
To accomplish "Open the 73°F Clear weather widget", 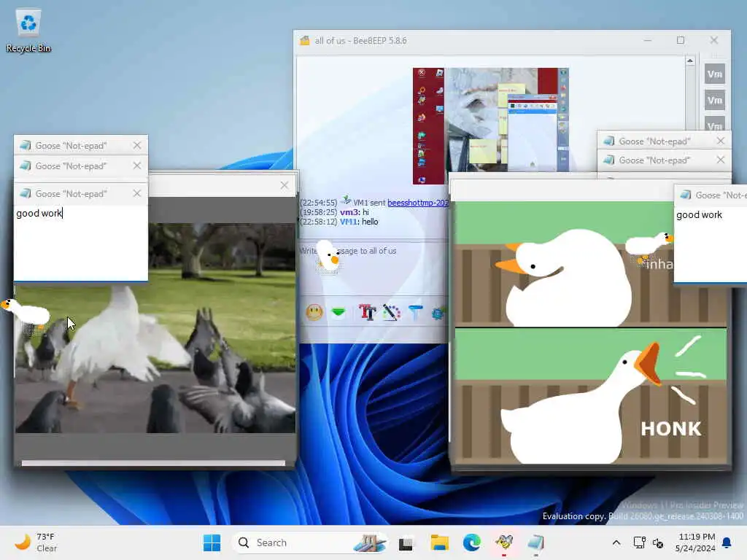I will coord(36,542).
